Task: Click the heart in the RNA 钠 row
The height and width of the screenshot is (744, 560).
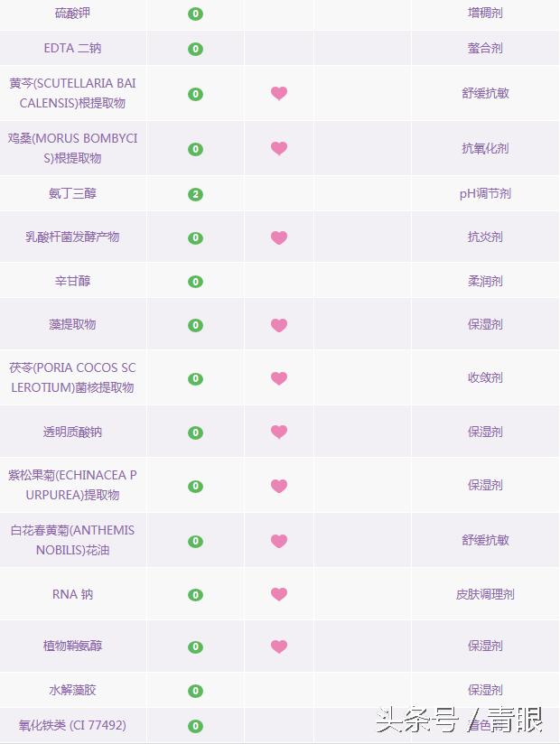Action: 279,594
